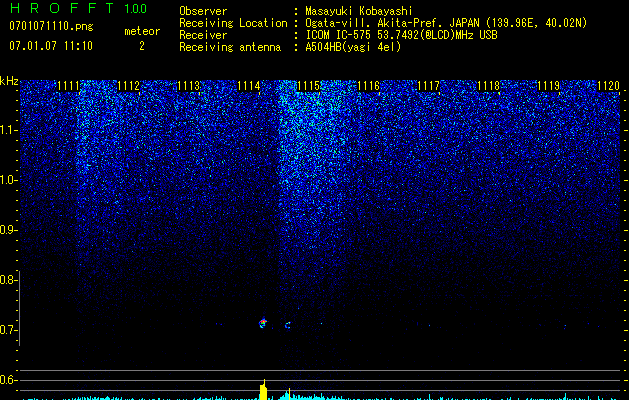629x400 pixels.
Task: Click the 1117 time marker
Action: click(428, 86)
